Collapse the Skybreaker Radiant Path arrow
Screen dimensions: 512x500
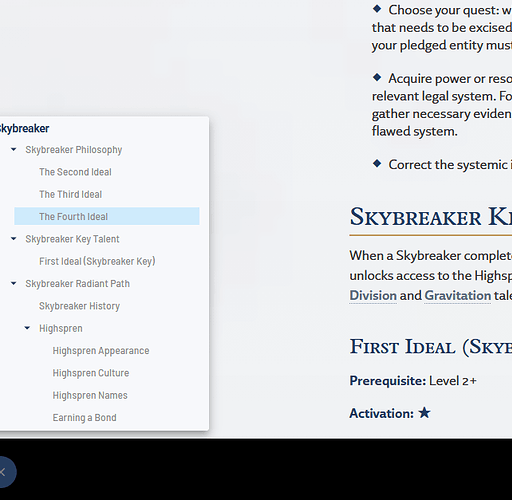[13, 283]
